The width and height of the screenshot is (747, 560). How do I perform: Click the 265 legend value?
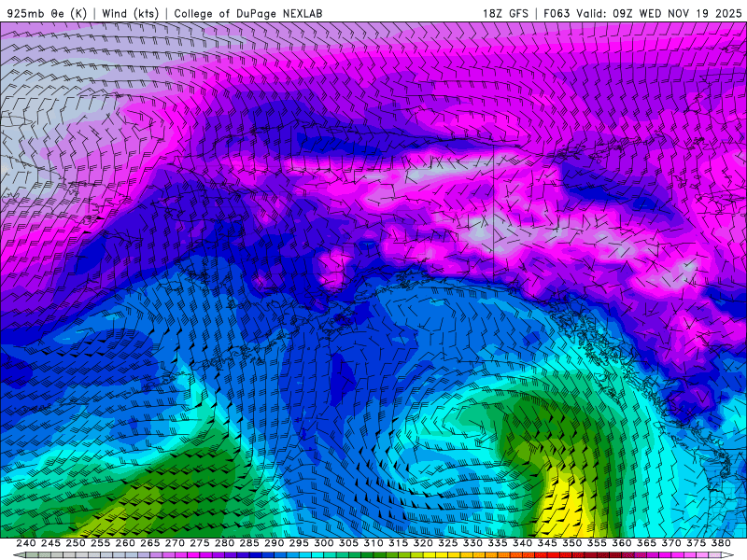150,543
